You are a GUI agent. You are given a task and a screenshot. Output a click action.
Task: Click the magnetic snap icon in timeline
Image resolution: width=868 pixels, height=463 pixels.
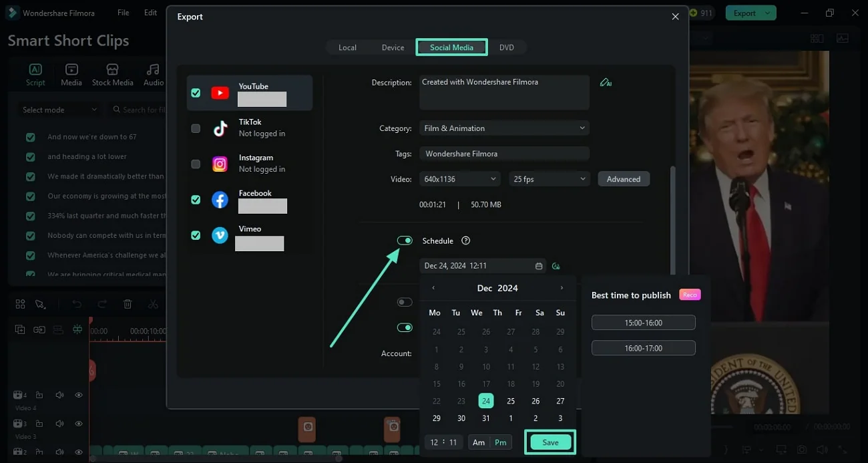(77, 329)
